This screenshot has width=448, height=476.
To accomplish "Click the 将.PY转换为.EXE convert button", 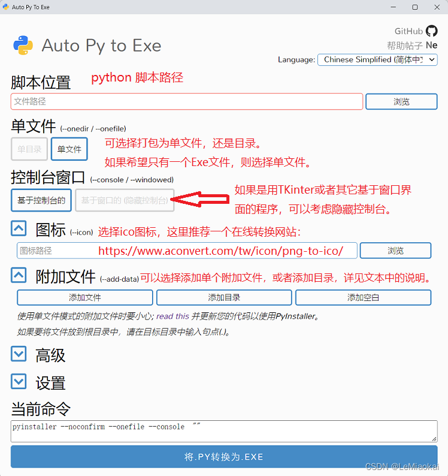I will click(x=224, y=457).
